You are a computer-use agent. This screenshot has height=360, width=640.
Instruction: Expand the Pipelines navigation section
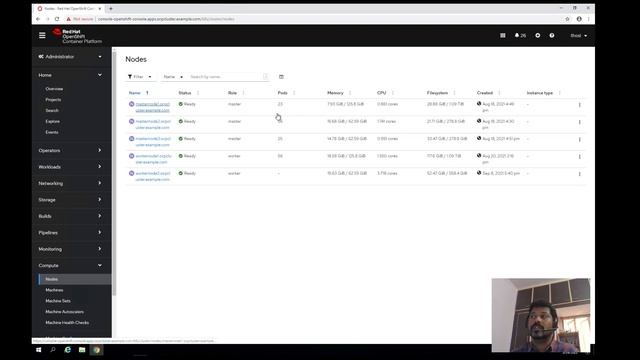point(70,233)
